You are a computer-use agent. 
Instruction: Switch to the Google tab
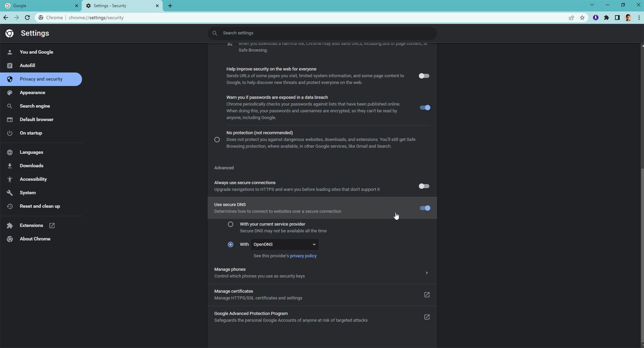pyautogui.click(x=40, y=6)
